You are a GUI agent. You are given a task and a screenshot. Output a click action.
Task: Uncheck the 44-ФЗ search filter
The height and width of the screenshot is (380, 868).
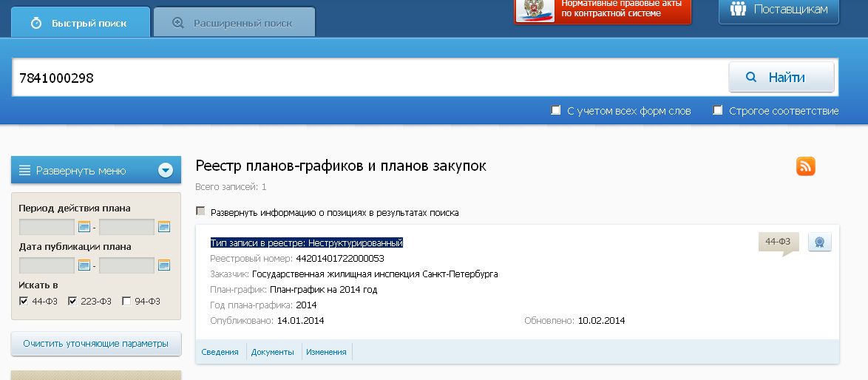[23, 301]
